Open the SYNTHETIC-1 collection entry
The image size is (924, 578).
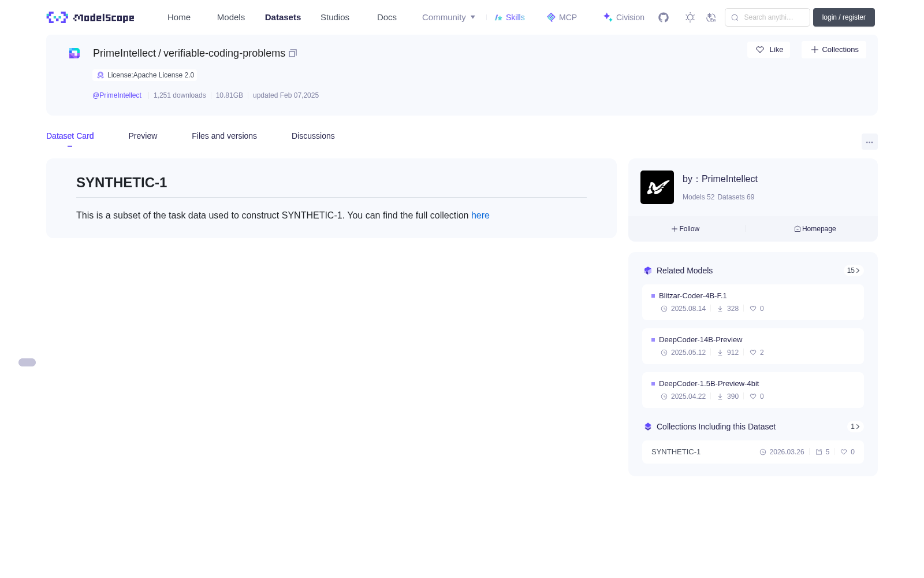click(753, 452)
